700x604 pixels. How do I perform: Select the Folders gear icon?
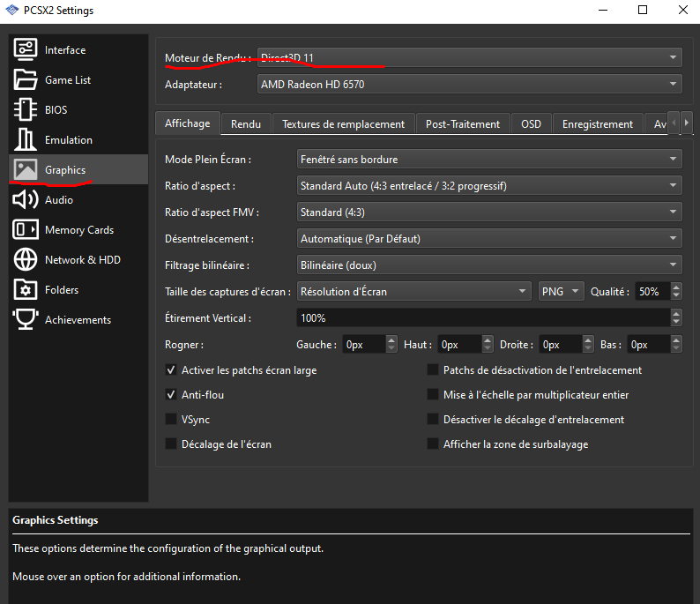[26, 289]
